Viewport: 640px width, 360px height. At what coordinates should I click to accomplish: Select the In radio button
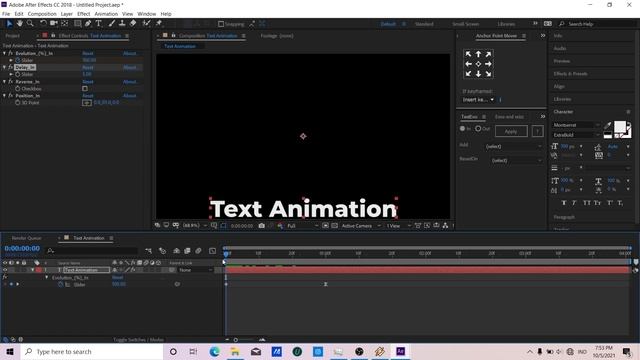[462, 129]
